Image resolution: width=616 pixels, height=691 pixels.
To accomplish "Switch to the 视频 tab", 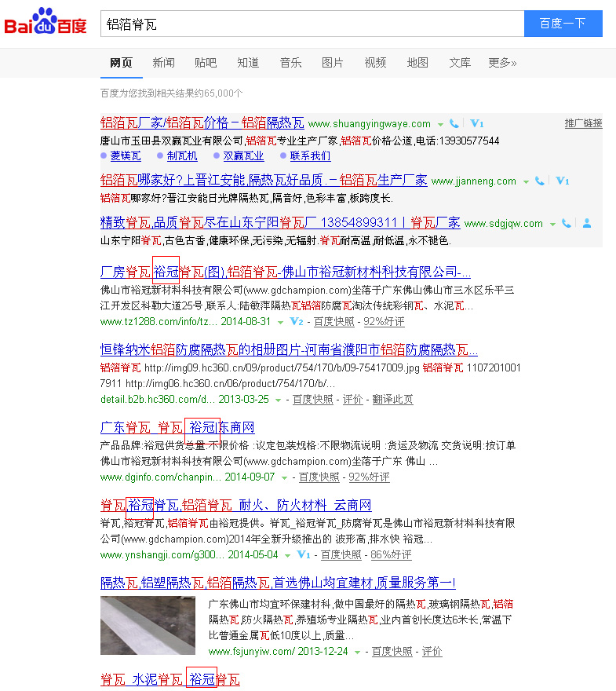I will point(375,63).
